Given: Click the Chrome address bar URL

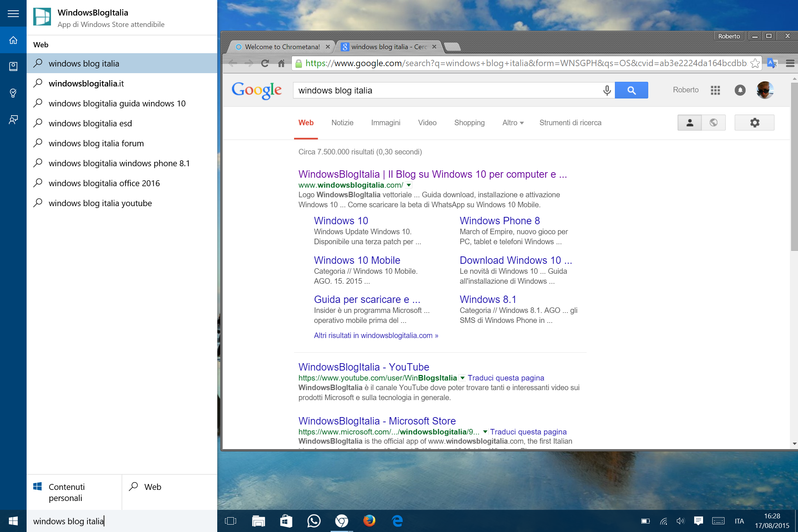Looking at the screenshot, I should pyautogui.click(x=526, y=64).
